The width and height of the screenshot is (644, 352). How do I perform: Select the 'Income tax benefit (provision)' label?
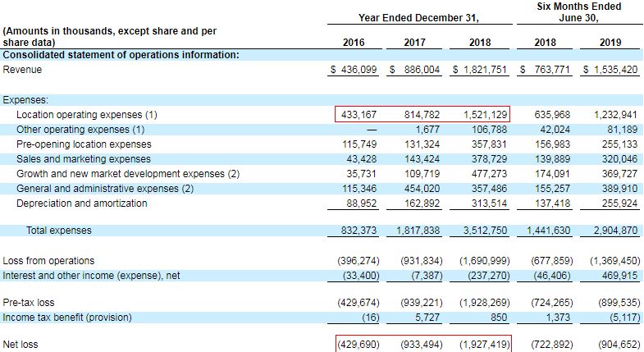[x=71, y=317]
